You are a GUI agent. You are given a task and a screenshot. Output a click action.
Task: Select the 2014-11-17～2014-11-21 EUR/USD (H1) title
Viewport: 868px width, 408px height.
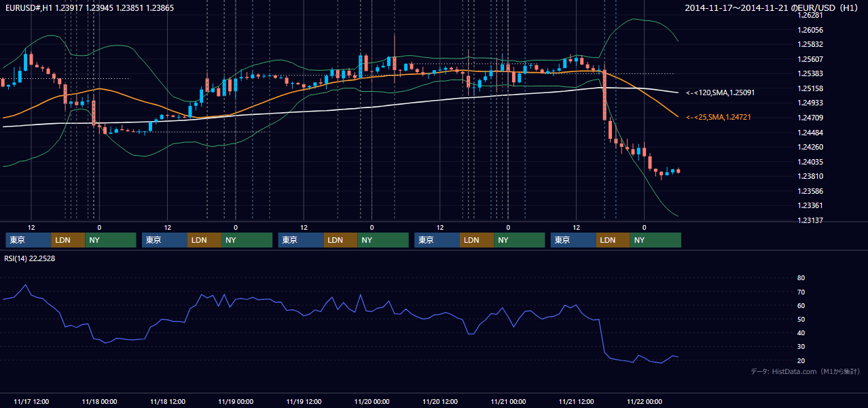(773, 7)
